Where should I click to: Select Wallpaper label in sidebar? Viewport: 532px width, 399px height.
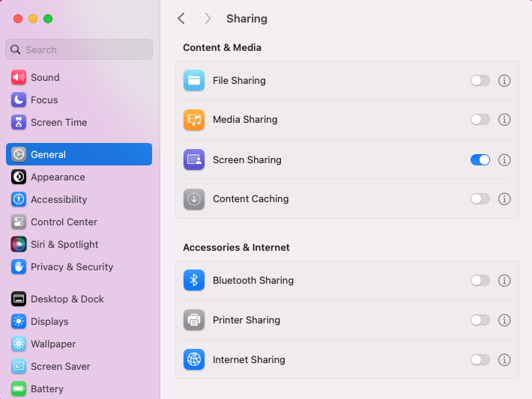pyautogui.click(x=53, y=344)
